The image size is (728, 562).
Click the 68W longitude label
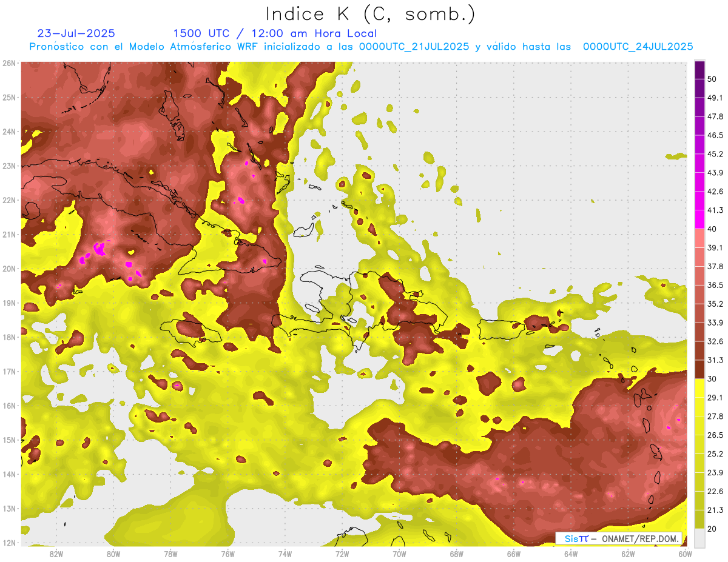click(x=457, y=554)
